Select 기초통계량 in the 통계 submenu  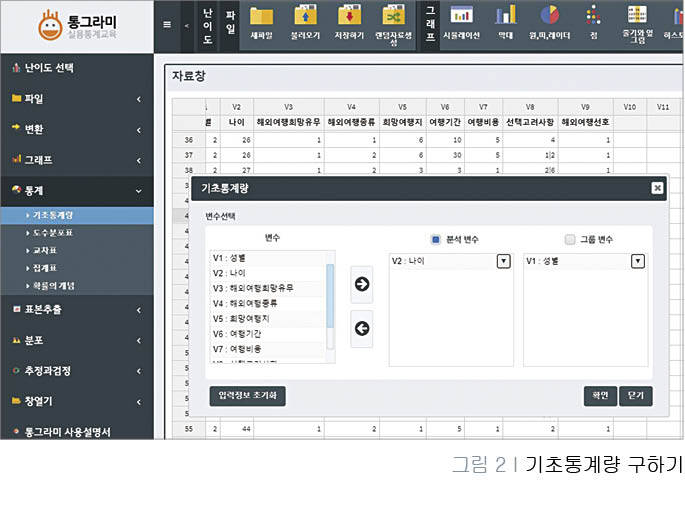[77, 215]
